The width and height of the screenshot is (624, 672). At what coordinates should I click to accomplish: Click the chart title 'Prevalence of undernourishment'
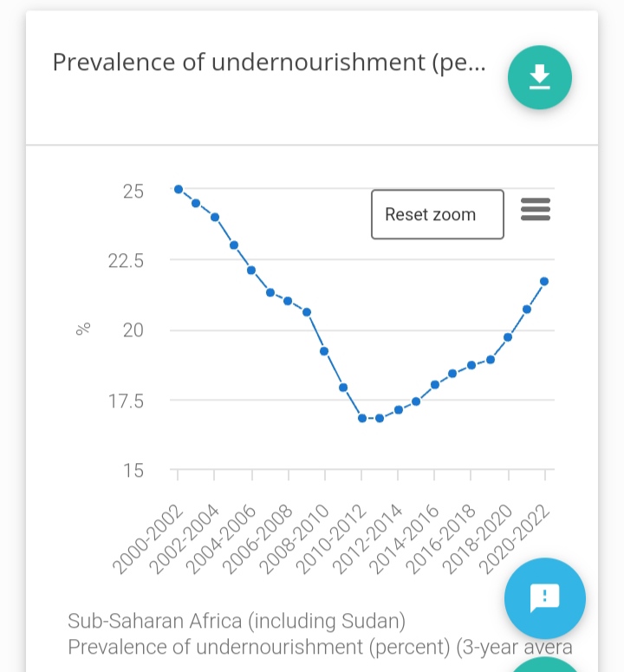(x=269, y=62)
